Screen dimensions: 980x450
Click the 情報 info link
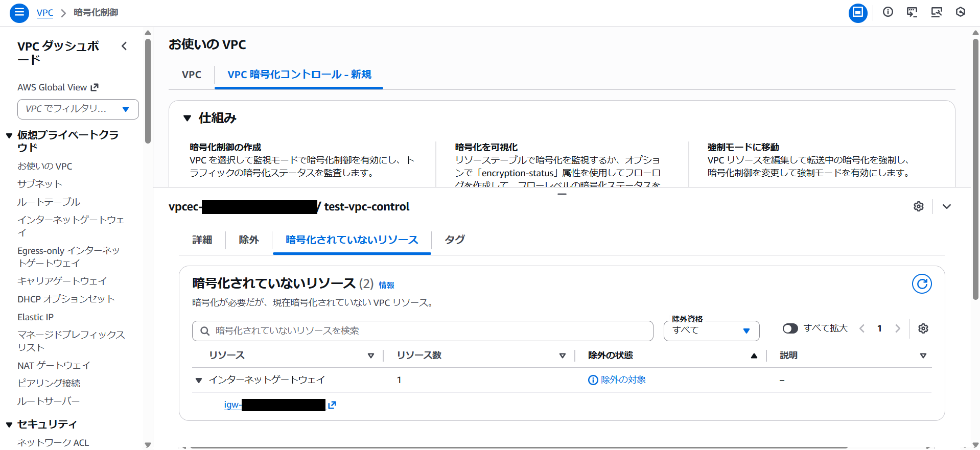coord(386,285)
